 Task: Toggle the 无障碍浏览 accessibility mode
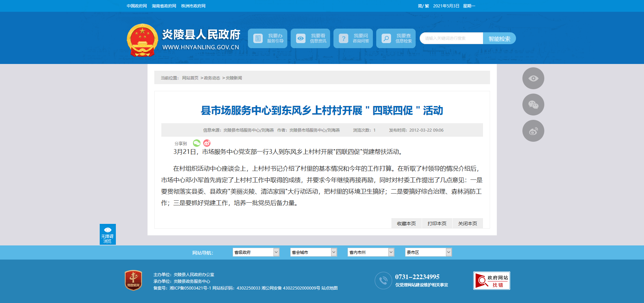108,234
